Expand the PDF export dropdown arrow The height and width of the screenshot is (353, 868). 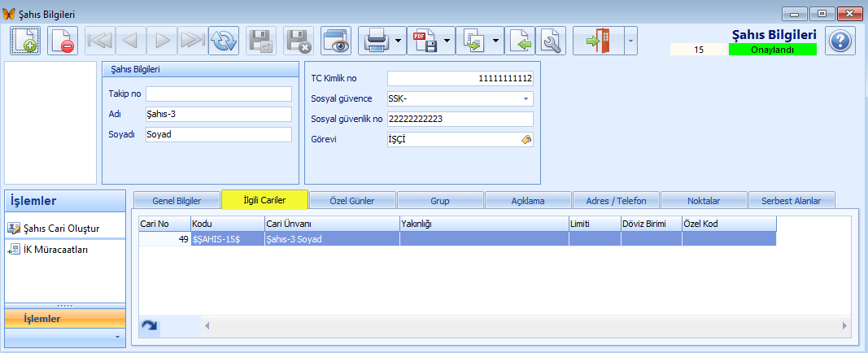pyautogui.click(x=447, y=41)
